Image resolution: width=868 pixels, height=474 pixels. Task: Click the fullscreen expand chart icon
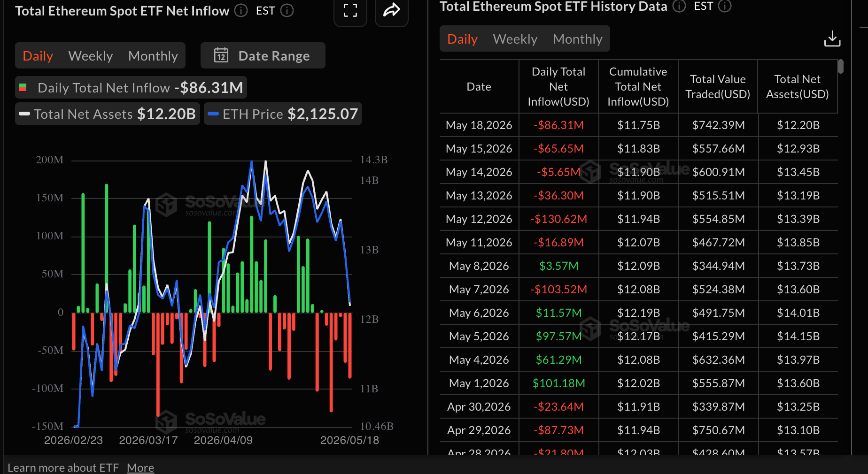[350, 10]
